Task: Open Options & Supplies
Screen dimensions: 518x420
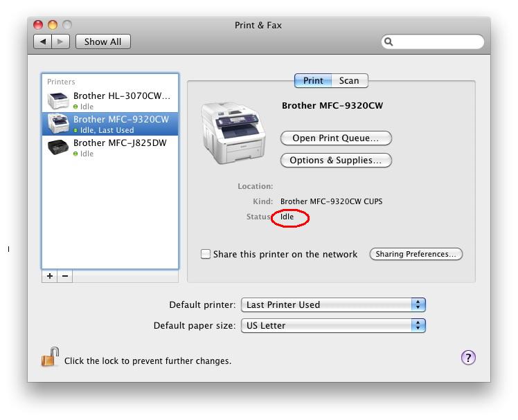Action: [336, 161]
